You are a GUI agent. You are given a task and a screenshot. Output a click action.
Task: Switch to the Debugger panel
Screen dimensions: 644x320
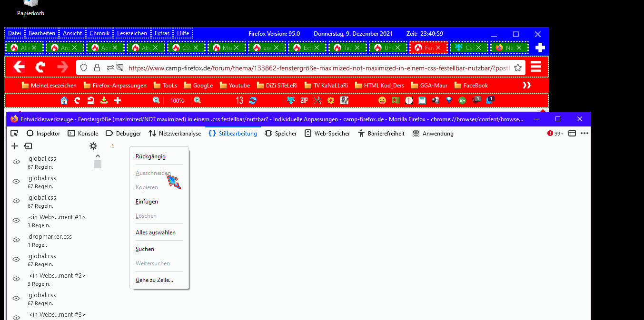[123, 134]
